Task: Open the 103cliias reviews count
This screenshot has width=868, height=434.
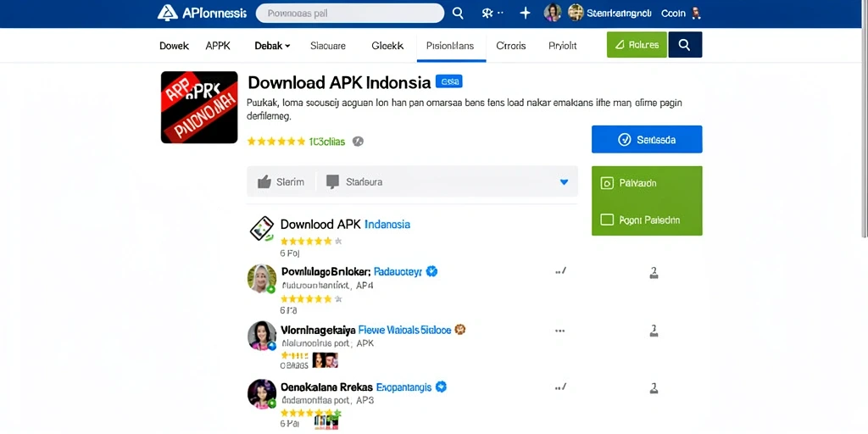Action: point(327,142)
